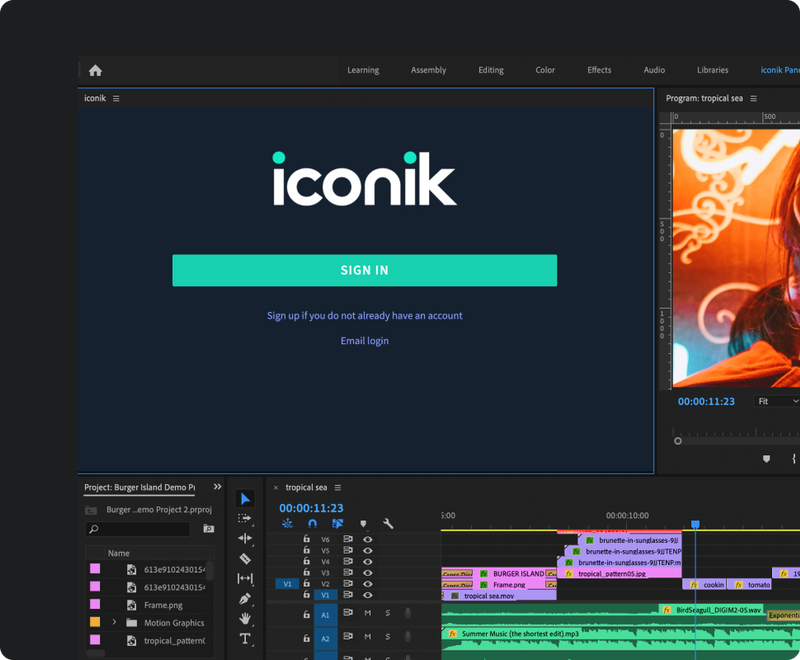Open the tropical sea timeline panel menu
This screenshot has height=660, width=800.
pos(337,487)
